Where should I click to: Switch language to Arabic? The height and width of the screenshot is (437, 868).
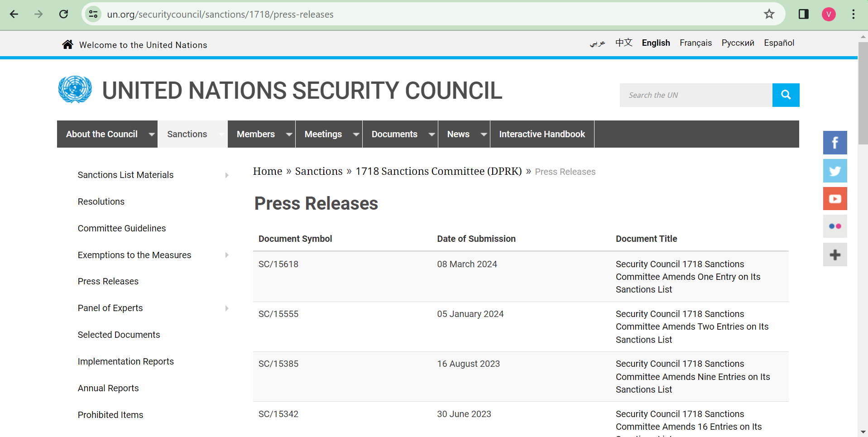[x=597, y=43]
